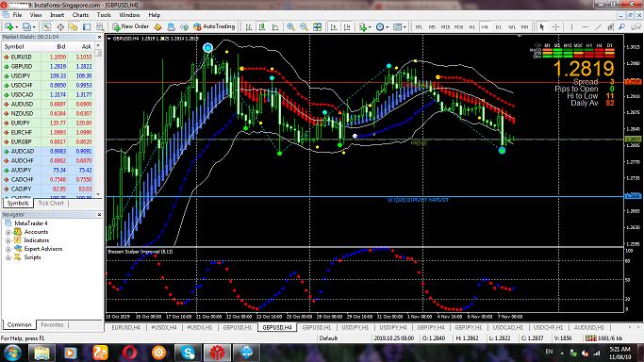Switch to the USDJPY,H4 chart tab
The height and width of the screenshot is (362, 644).
click(392, 327)
